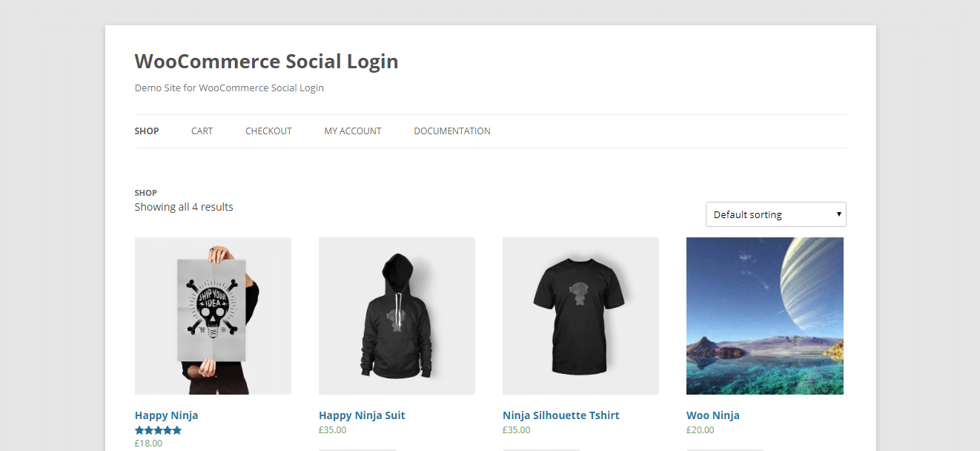
Task: Open the Default sorting dropdown
Action: point(775,214)
